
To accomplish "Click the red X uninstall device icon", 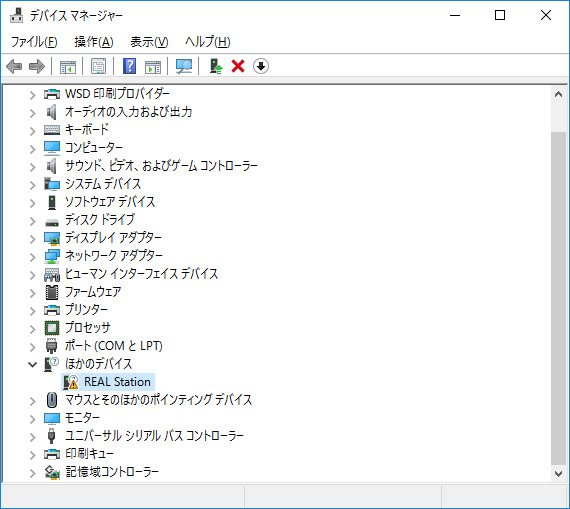I will click(x=238, y=66).
